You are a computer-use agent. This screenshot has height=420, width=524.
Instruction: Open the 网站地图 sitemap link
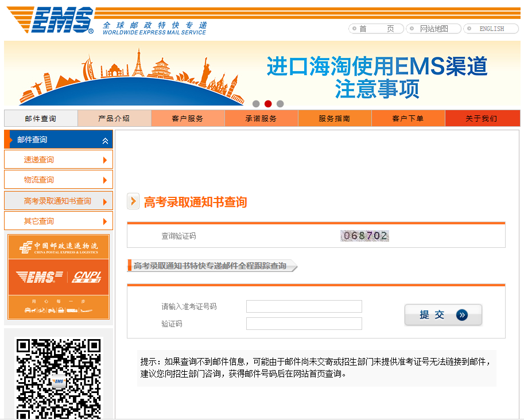point(433,29)
